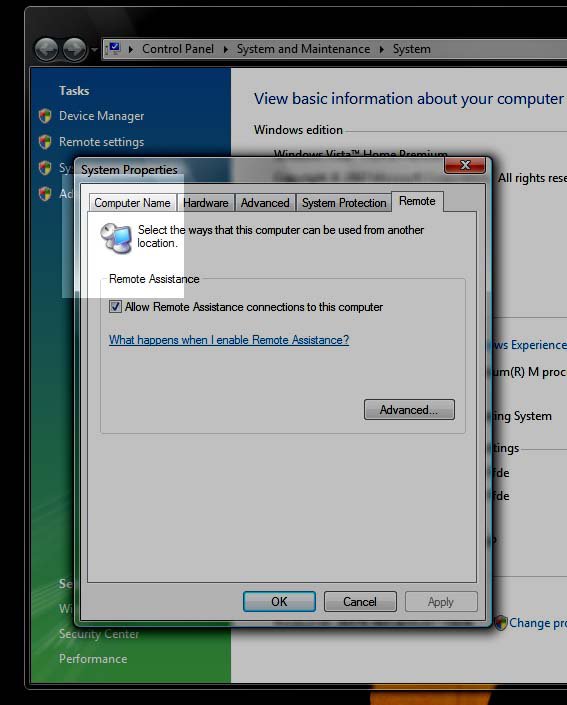This screenshot has height=705, width=567.
Task: Open Device Manager from Tasks list
Action: (102, 116)
